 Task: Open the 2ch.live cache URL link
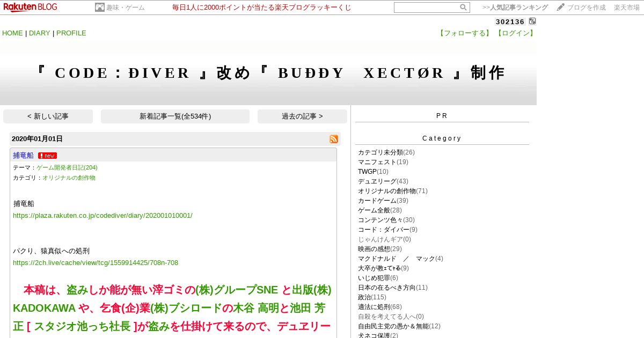click(96, 263)
